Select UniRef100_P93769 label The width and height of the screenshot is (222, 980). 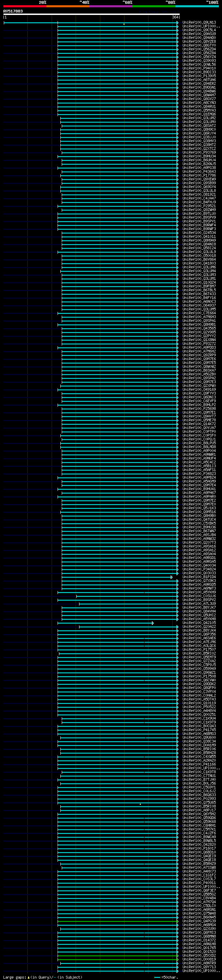pos(199,152)
